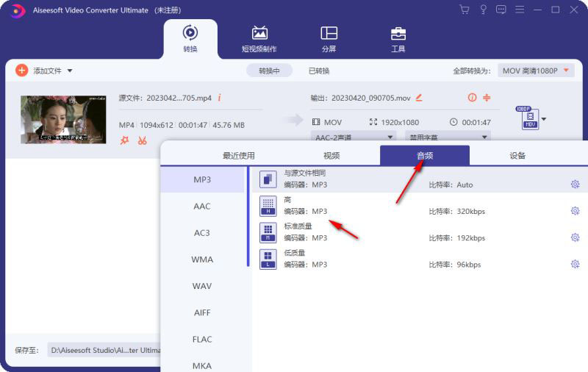Switch to the 转换 converter tab
Screen dimensions: 588x372
tap(190, 39)
